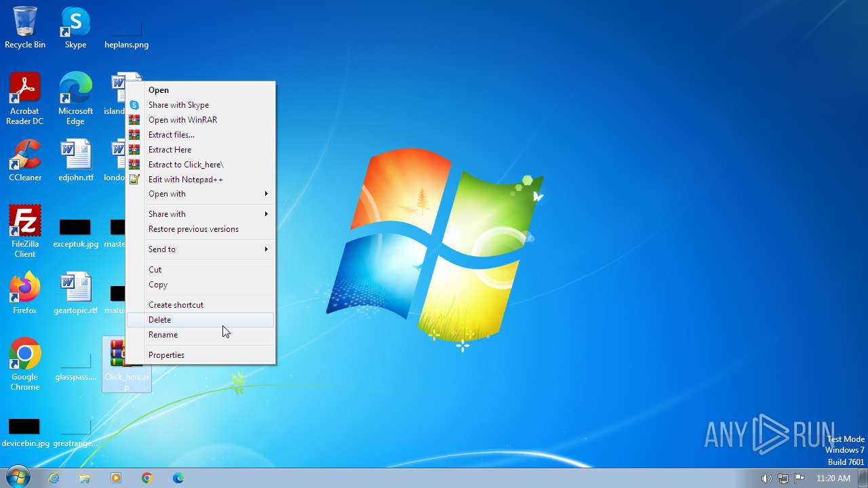Select the geartopic.rtf document icon
Screen dimensions: 868x488
[x=75, y=293]
